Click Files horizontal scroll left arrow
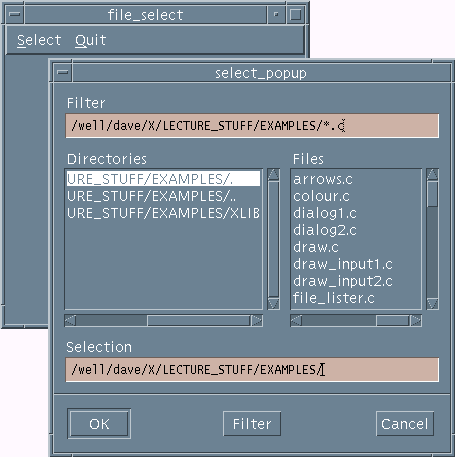Screen dimensions: 455x457 pyautogui.click(x=296, y=321)
